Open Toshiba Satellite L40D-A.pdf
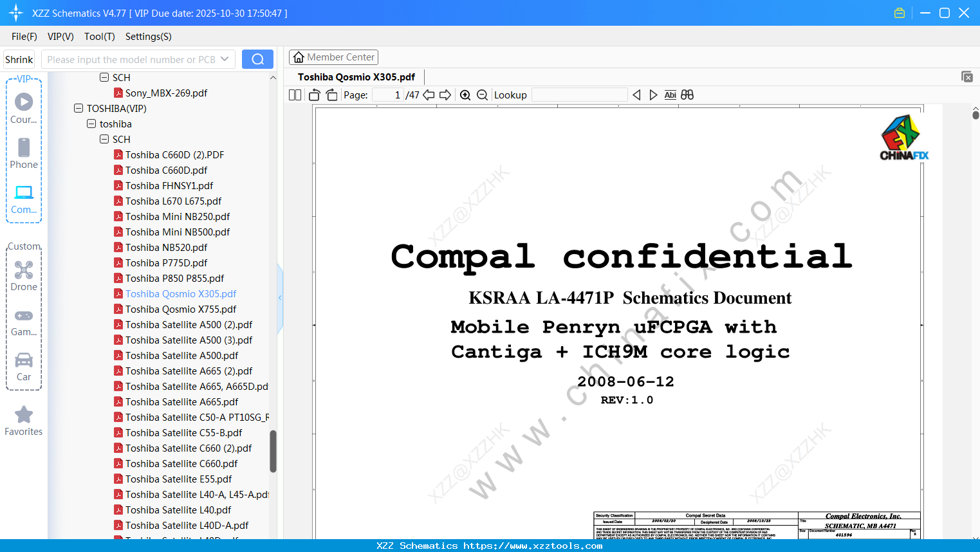This screenshot has height=552, width=980. tap(187, 526)
